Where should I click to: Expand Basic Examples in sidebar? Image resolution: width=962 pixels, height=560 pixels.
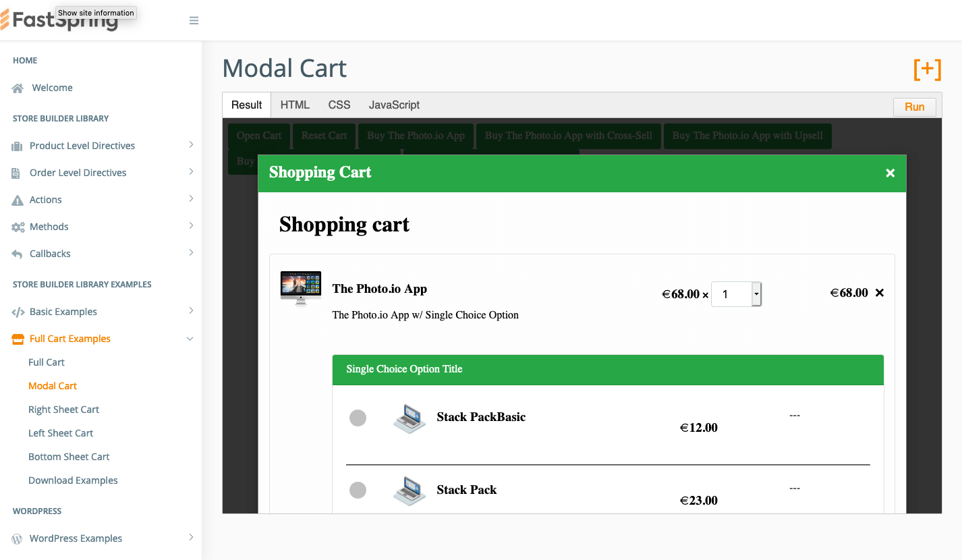pyautogui.click(x=191, y=311)
